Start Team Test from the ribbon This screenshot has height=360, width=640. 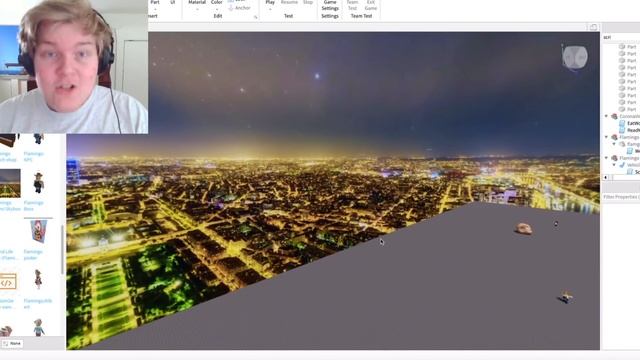click(x=352, y=5)
